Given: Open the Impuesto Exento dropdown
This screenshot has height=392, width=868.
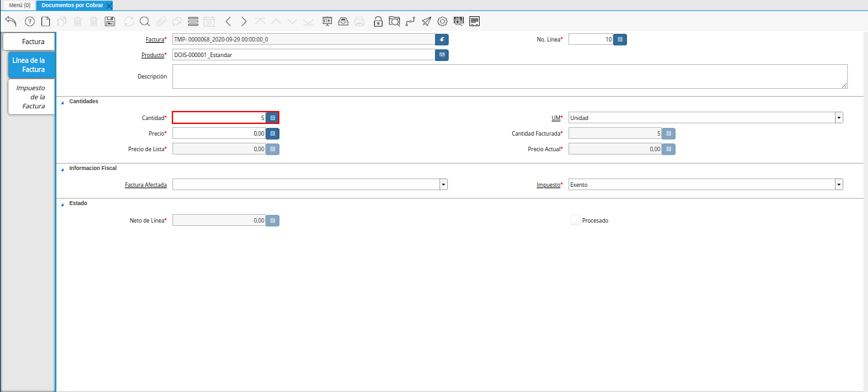Looking at the screenshot, I should [839, 184].
